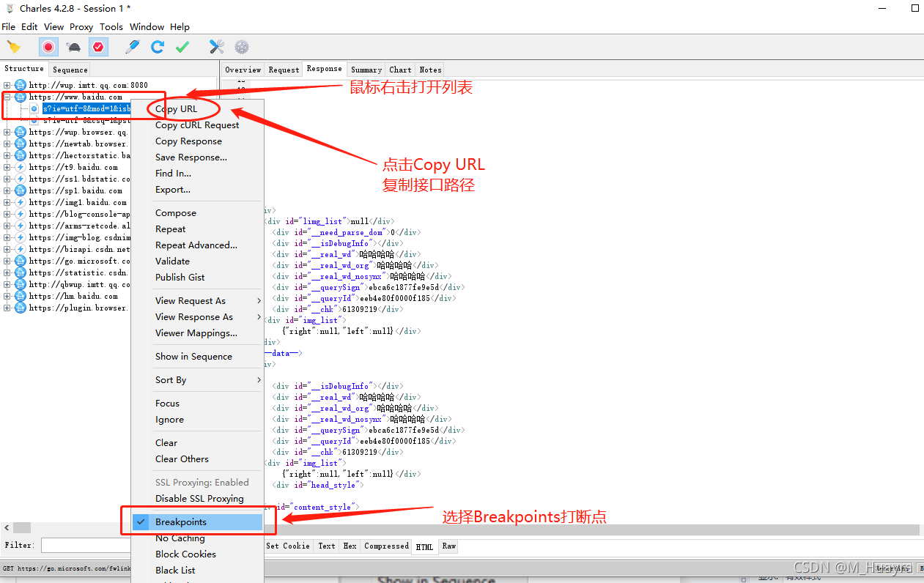
Task: Collapse the https://www.baidu.com tree node
Action: [x=7, y=97]
